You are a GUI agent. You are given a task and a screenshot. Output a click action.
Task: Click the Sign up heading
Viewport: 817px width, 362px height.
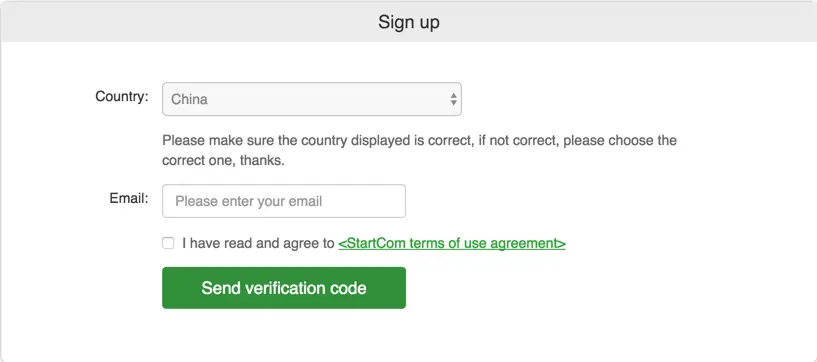point(408,22)
